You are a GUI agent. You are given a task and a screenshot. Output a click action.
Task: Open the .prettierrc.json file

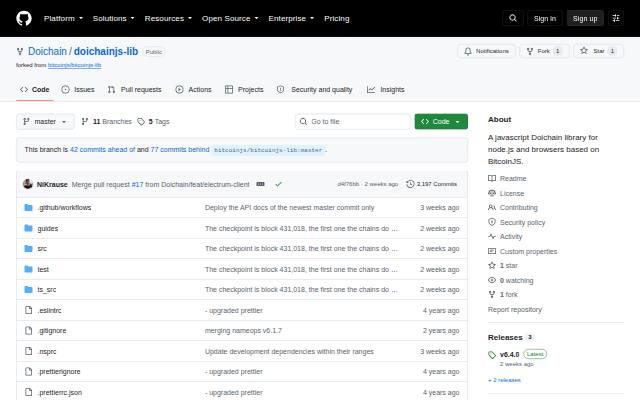[x=60, y=393]
